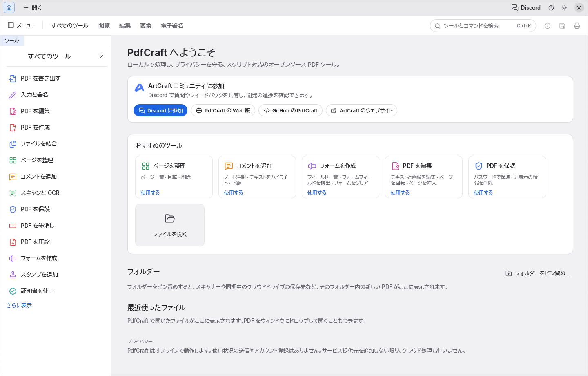Switch to the 変換 menu tab
This screenshot has height=376, width=588.
point(146,25)
